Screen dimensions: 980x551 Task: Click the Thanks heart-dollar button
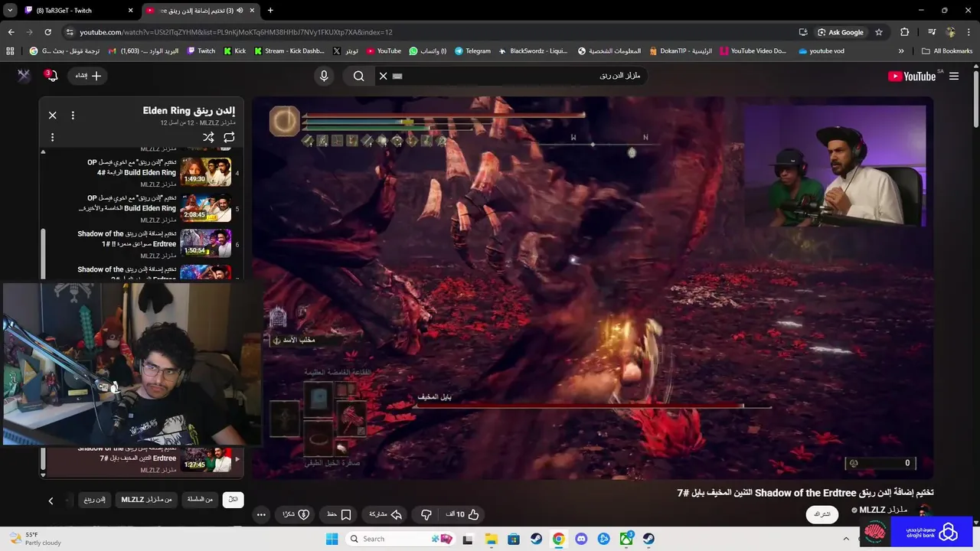(296, 514)
